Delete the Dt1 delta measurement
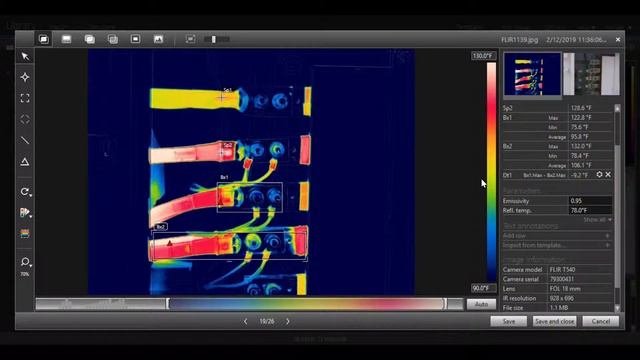This screenshot has width=640, height=360. pos(608,174)
